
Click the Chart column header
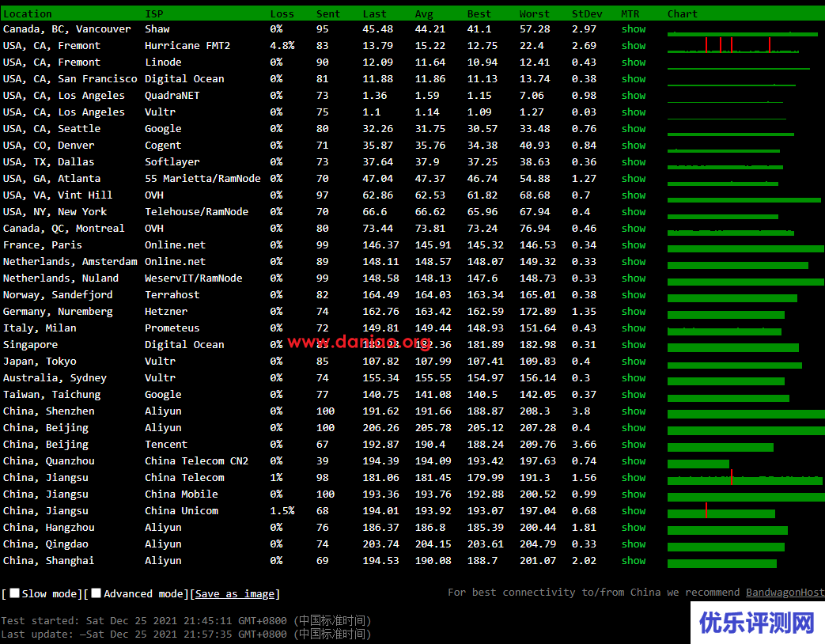coord(683,13)
